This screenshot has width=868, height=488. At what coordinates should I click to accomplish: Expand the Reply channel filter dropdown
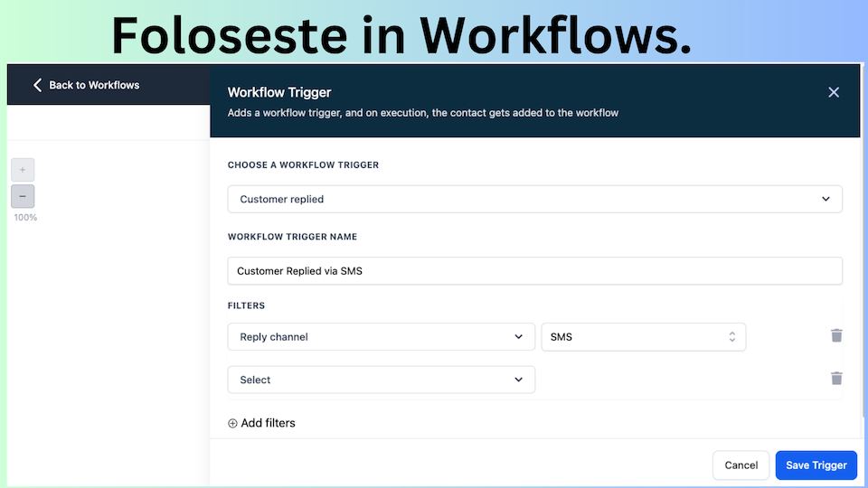[381, 337]
